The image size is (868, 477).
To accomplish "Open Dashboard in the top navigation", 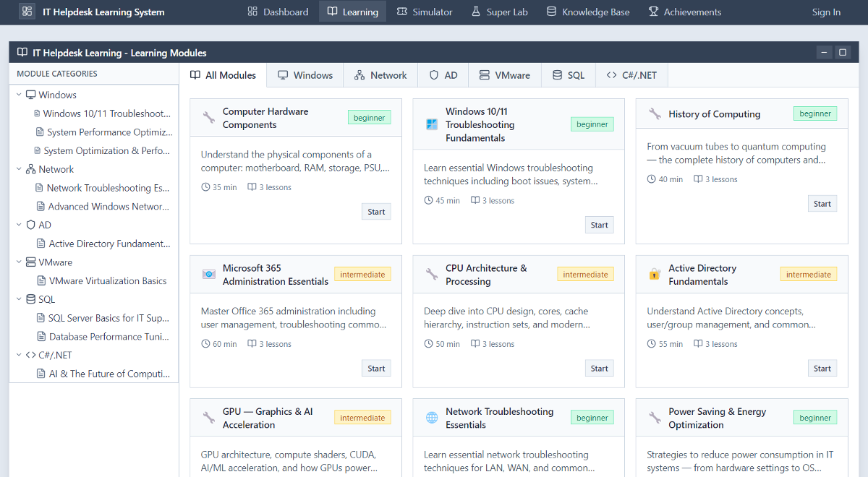I will pos(278,12).
